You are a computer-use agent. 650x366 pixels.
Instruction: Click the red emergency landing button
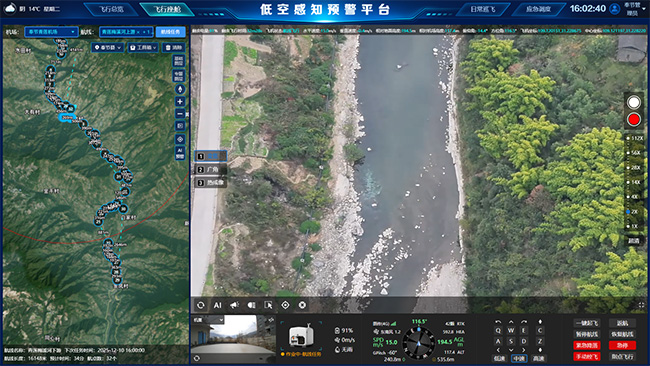point(587,345)
